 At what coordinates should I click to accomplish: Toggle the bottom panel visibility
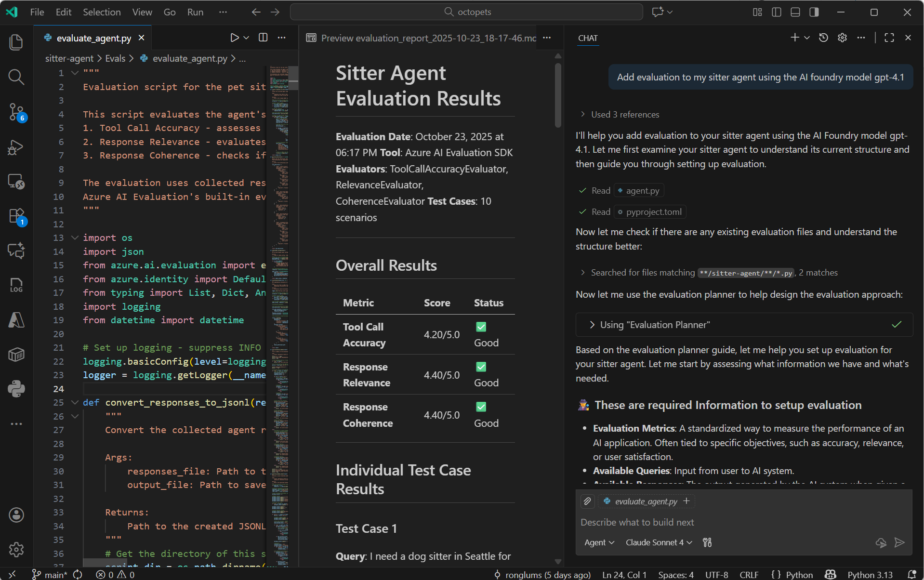tap(795, 12)
